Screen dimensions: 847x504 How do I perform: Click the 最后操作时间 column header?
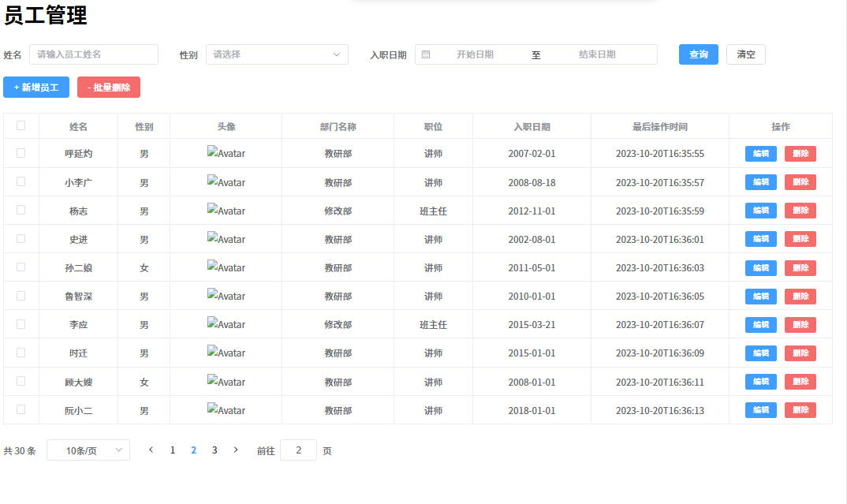tap(659, 126)
